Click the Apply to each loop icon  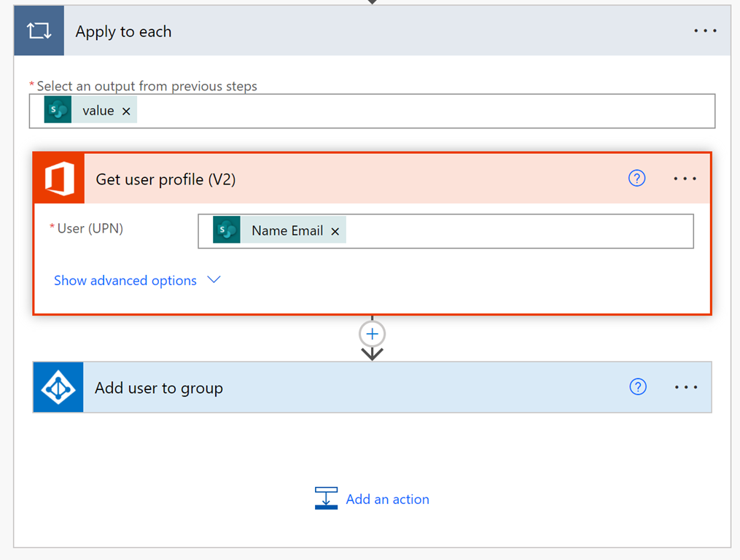tap(39, 31)
